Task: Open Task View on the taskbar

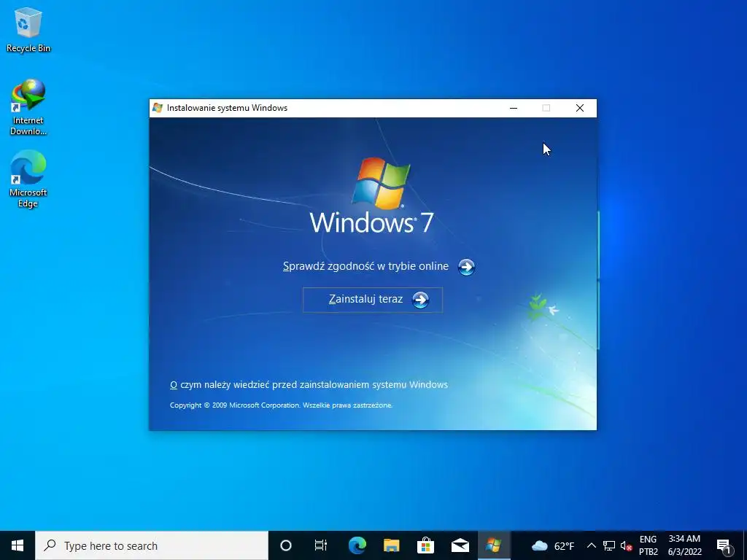Action: point(321,545)
